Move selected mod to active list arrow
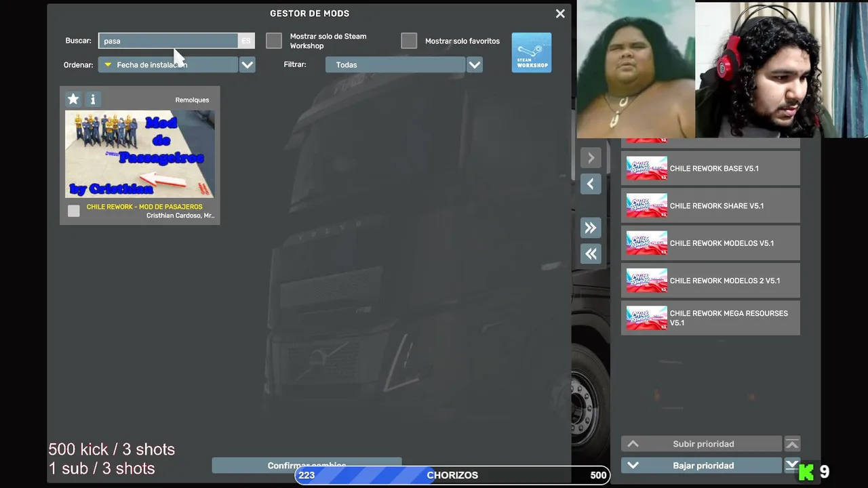 [591, 158]
